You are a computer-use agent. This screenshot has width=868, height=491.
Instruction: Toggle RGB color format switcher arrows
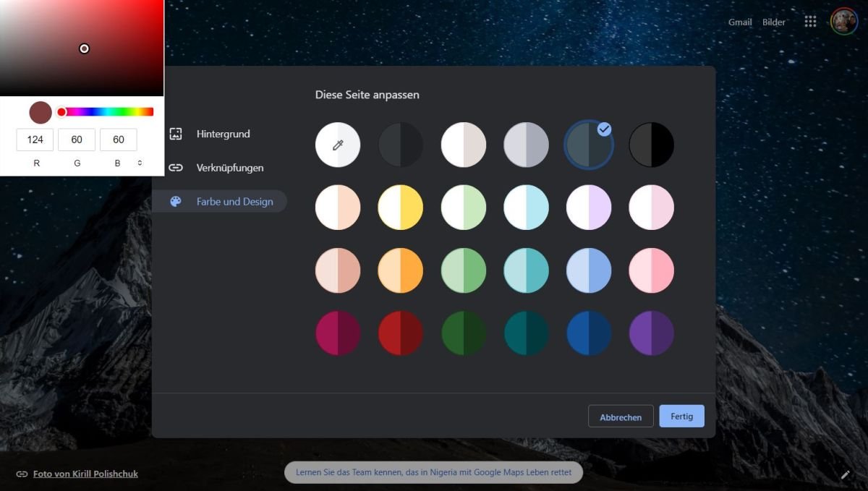[140, 163]
